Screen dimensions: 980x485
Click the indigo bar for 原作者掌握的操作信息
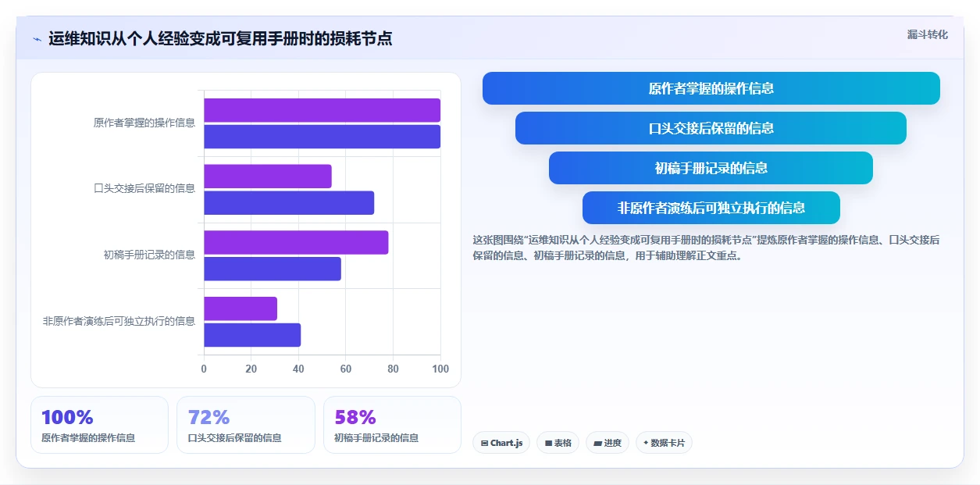tap(323, 137)
